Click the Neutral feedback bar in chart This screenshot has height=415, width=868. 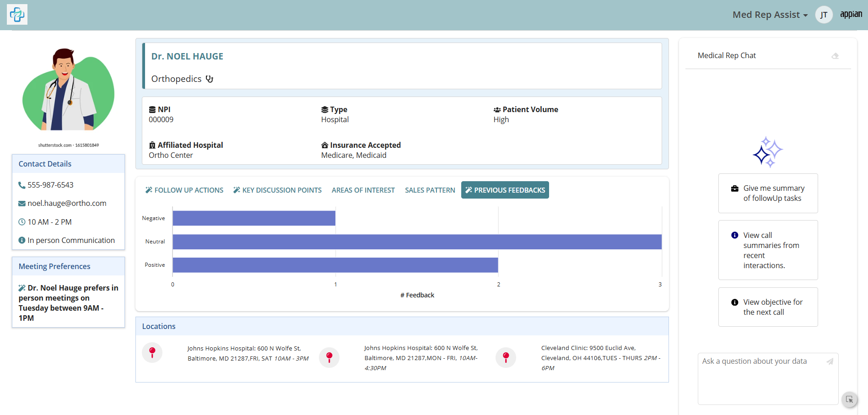[417, 242]
